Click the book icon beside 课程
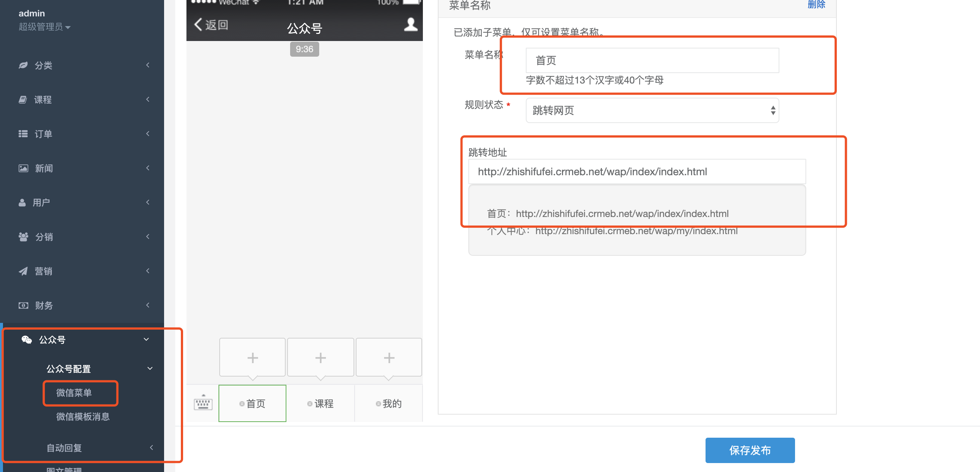 pyautogui.click(x=23, y=100)
